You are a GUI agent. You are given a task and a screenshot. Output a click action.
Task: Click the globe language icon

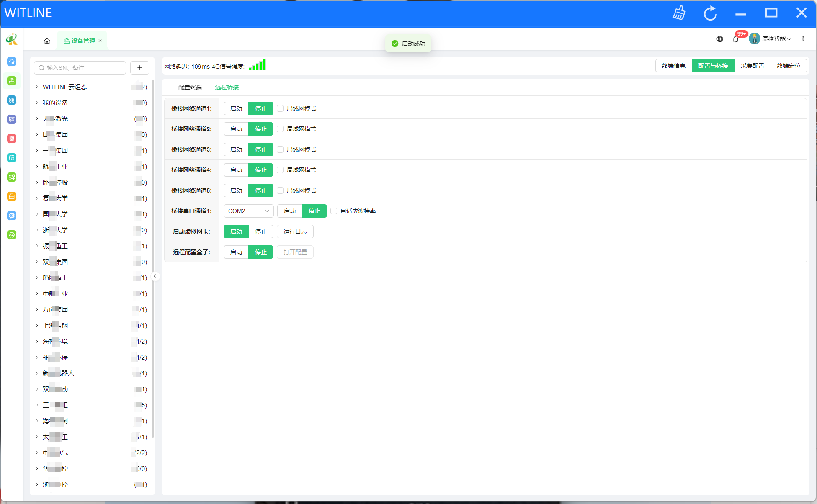(719, 39)
